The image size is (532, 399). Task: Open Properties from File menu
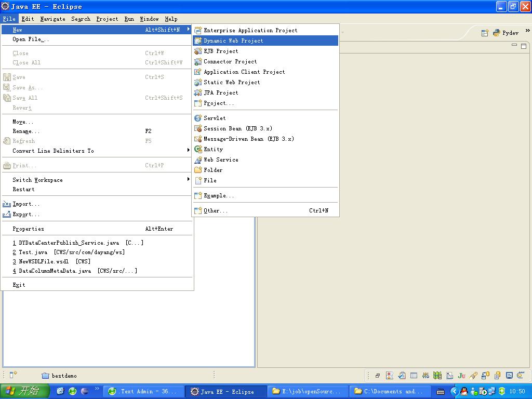97,229
